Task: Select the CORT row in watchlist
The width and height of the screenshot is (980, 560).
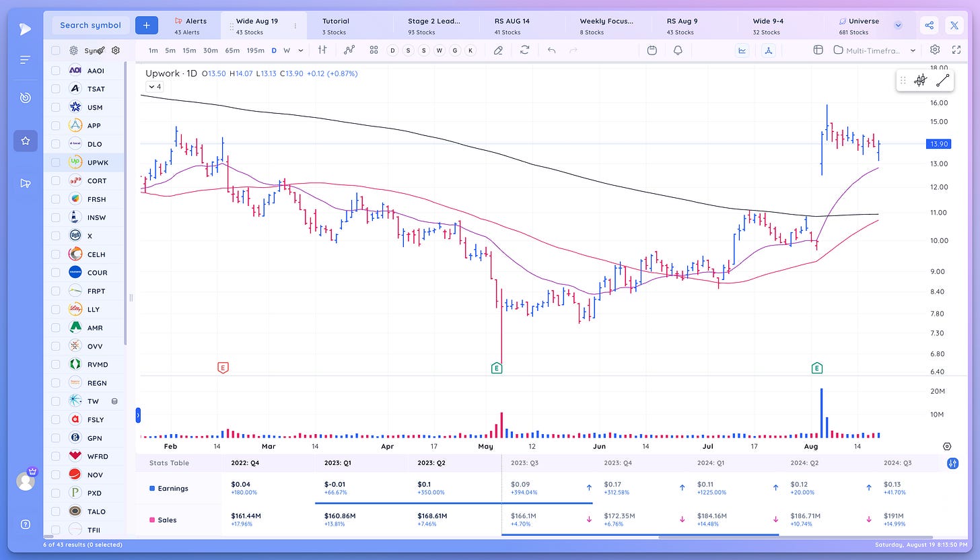Action: coord(84,180)
